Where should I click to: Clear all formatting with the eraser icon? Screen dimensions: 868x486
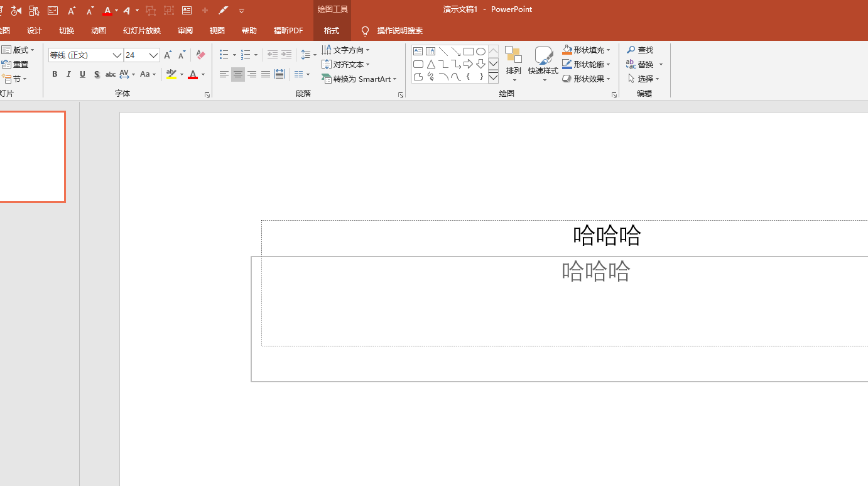click(200, 55)
